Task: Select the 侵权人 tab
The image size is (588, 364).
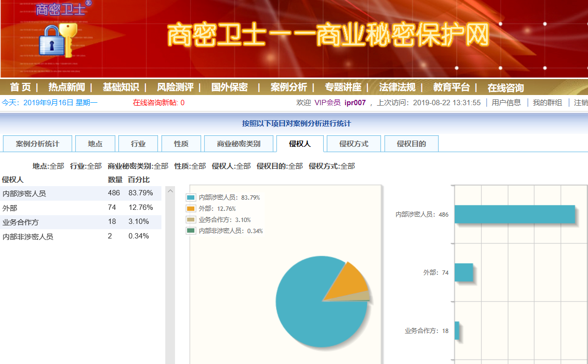Action: pyautogui.click(x=300, y=143)
